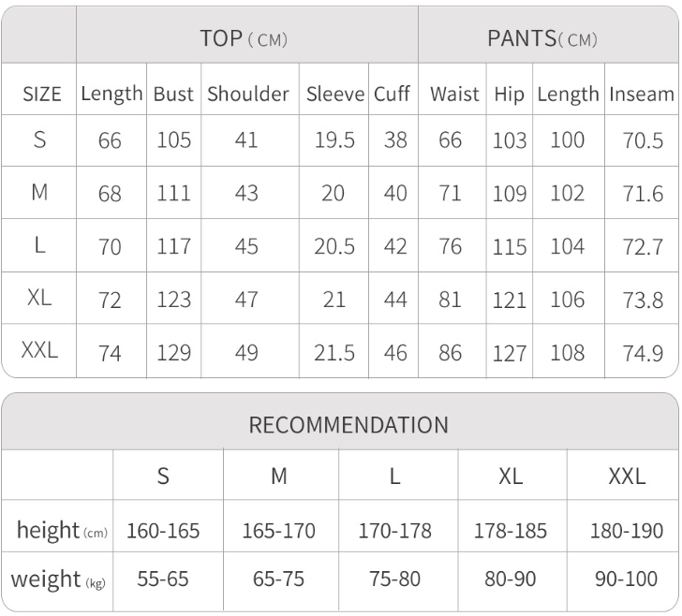Image resolution: width=682 pixels, height=616 pixels.
Task: Select the XL column in recommendation table
Action: pos(511,476)
